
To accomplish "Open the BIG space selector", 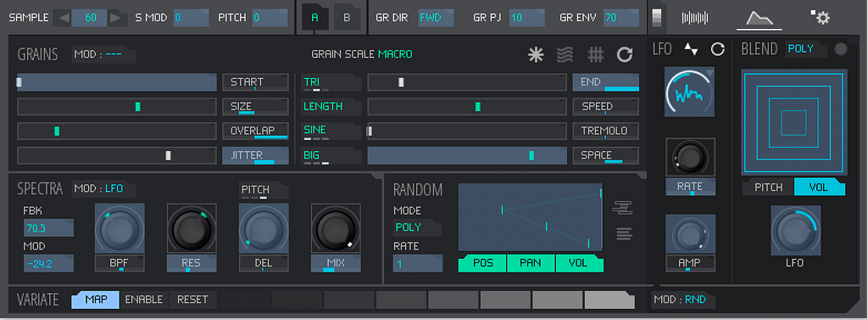I will point(331,156).
